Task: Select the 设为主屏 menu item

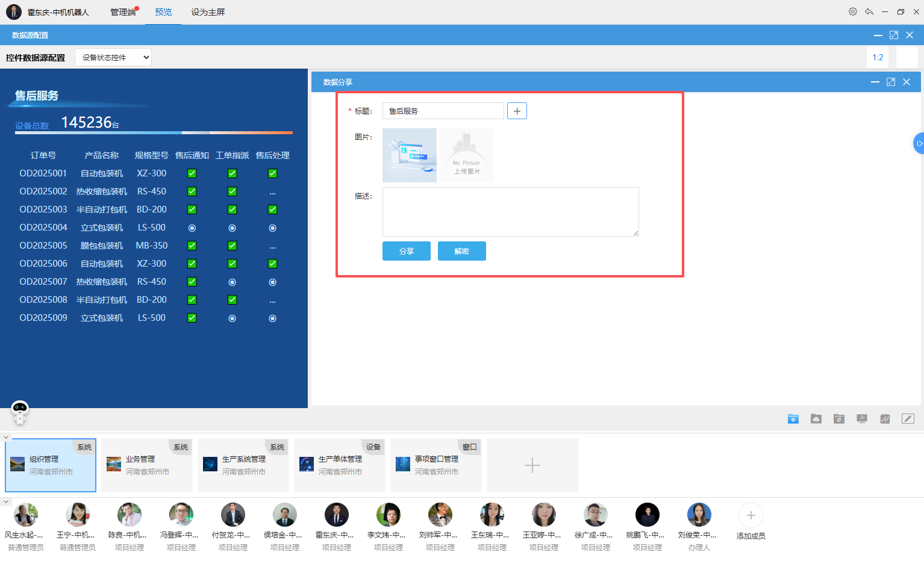Action: pyautogui.click(x=208, y=12)
